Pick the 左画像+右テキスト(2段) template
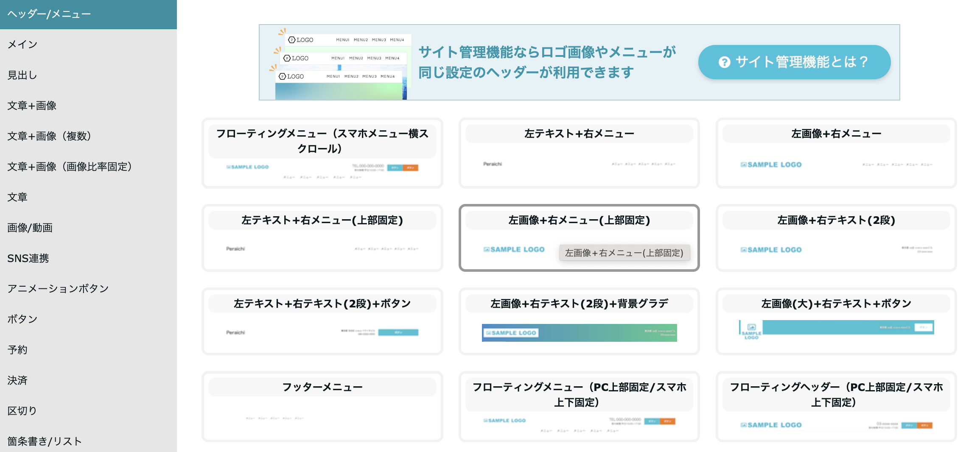The width and height of the screenshot is (980, 452). click(x=836, y=238)
